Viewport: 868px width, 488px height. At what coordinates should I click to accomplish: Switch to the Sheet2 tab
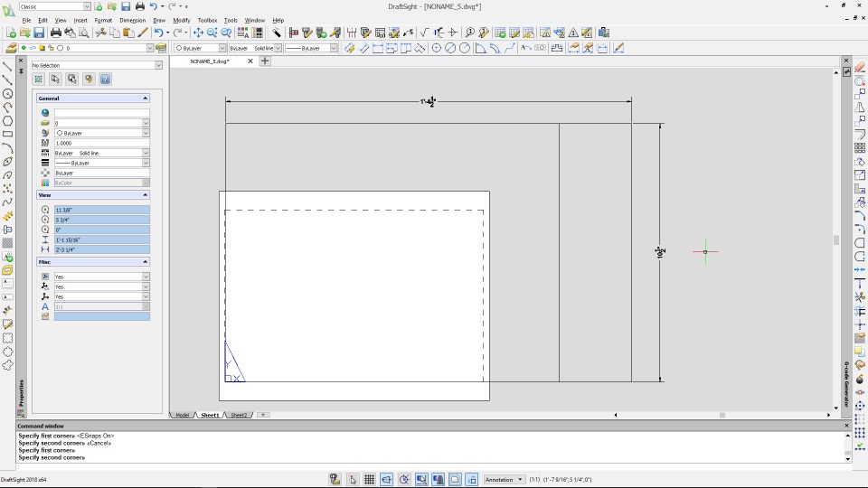click(x=239, y=415)
